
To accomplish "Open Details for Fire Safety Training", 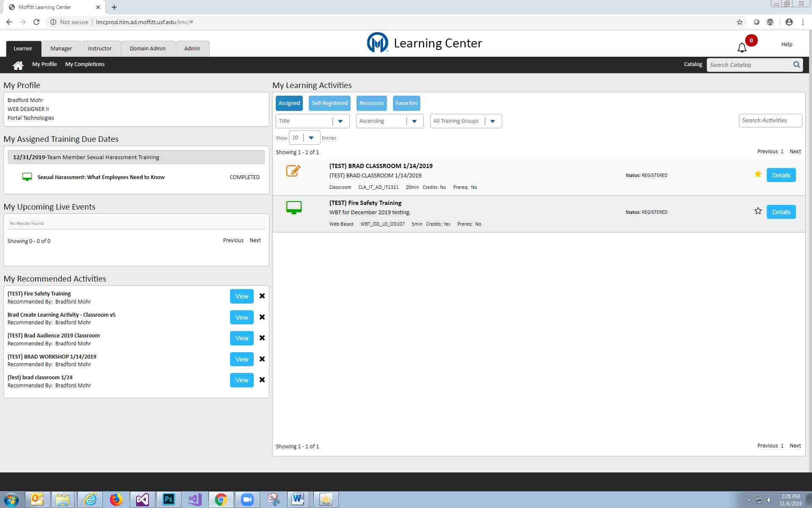I will (x=781, y=212).
